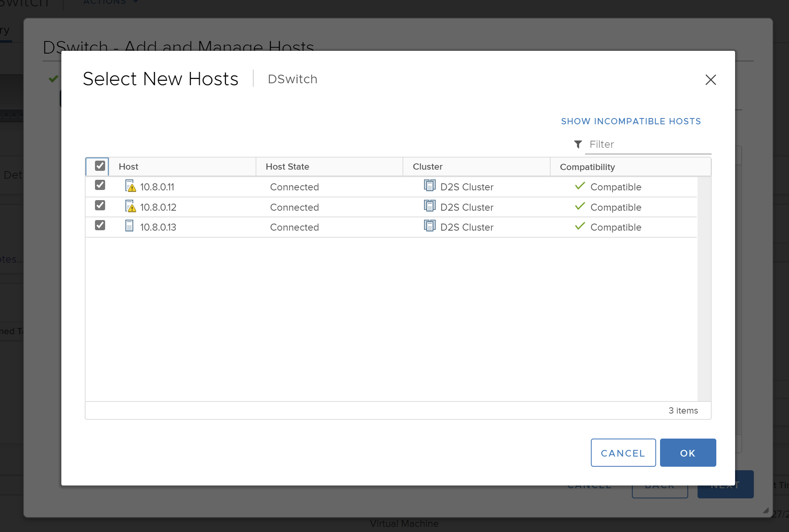Click the filter funnel icon
This screenshot has width=789, height=532.
(x=578, y=144)
